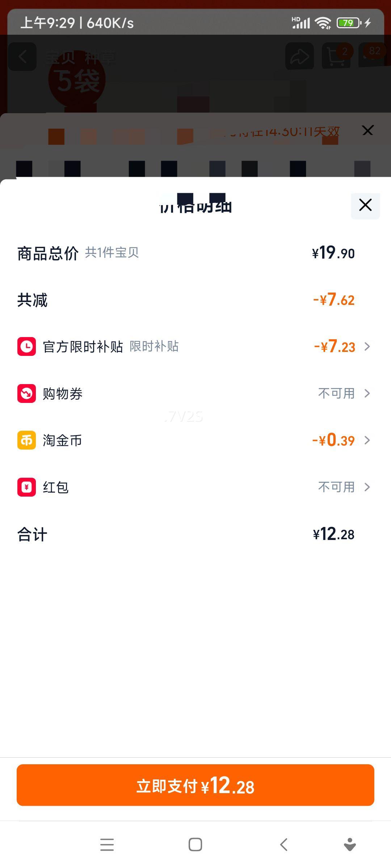This screenshot has height=868, width=391.
Task: Tap the 购物券 coupon icon
Action: click(26, 393)
